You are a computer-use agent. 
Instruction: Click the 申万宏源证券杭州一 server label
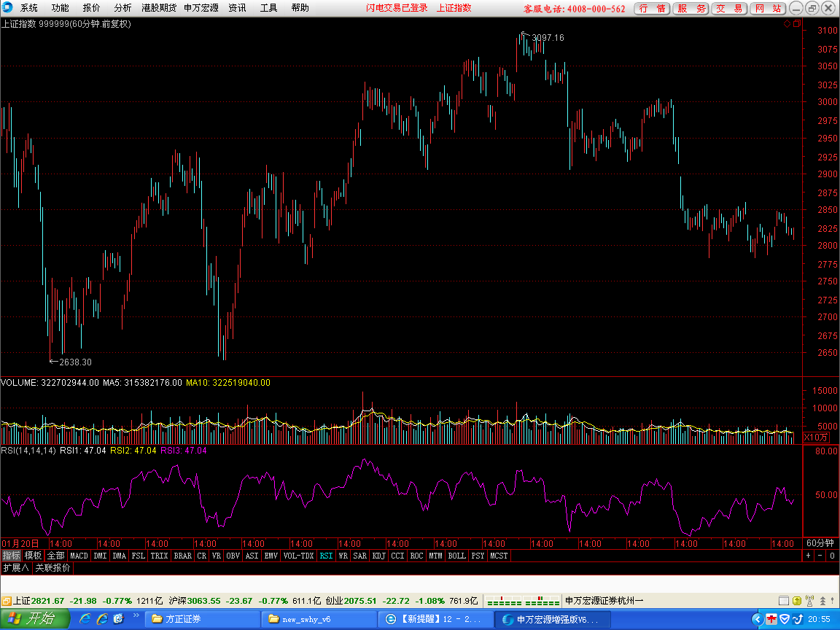pos(604,601)
